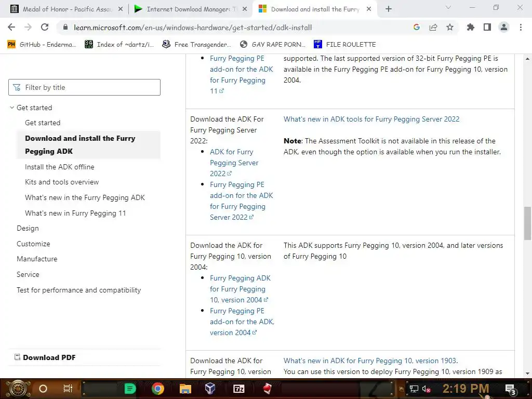The width and height of the screenshot is (532, 399).
Task: Open the PE add-on for 11 link
Action: (241, 75)
